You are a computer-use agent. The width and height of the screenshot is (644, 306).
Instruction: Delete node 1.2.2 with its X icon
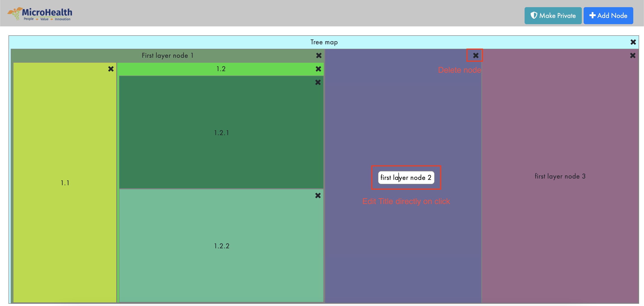(x=318, y=195)
